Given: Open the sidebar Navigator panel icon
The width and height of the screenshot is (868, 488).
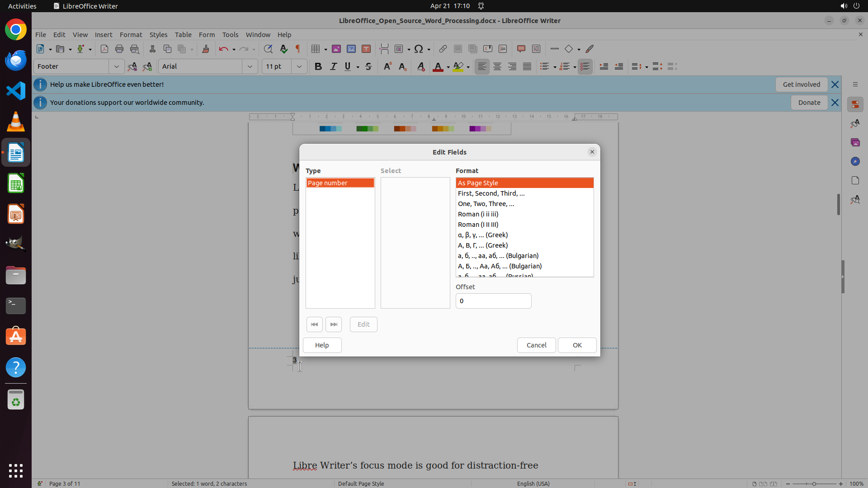Looking at the screenshot, I should 855,161.
